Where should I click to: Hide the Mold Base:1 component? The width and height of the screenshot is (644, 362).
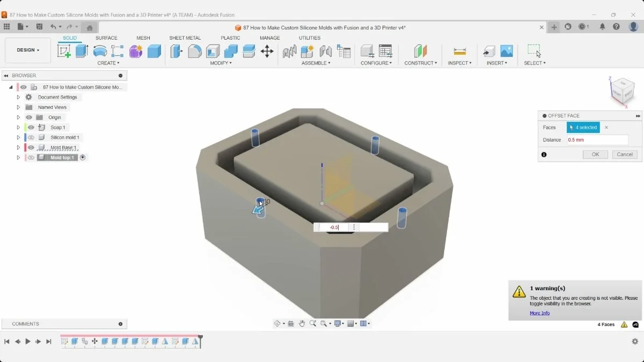(31, 147)
